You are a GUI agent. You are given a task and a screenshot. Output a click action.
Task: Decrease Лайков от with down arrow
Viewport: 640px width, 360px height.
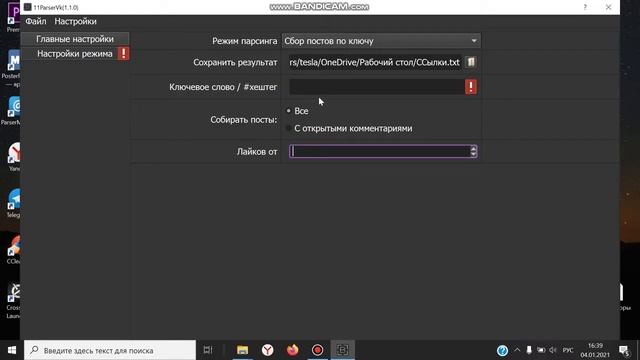473,154
